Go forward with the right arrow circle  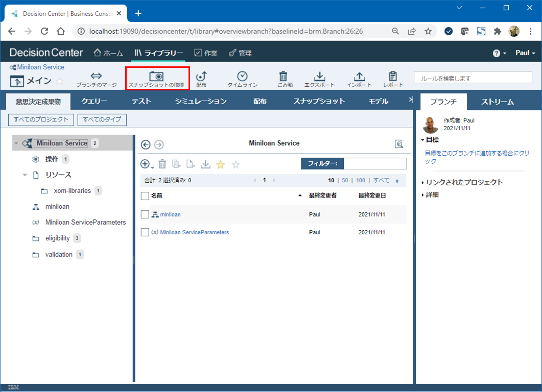click(x=159, y=145)
